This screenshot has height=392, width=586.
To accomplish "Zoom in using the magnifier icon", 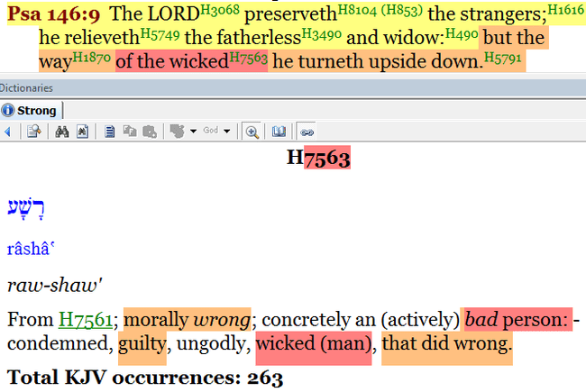I will tap(252, 132).
